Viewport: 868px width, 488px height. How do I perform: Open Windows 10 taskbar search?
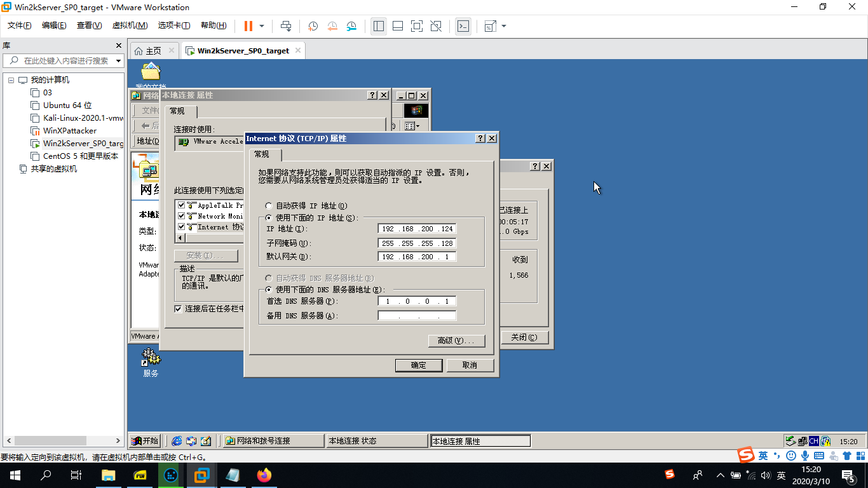click(x=46, y=475)
